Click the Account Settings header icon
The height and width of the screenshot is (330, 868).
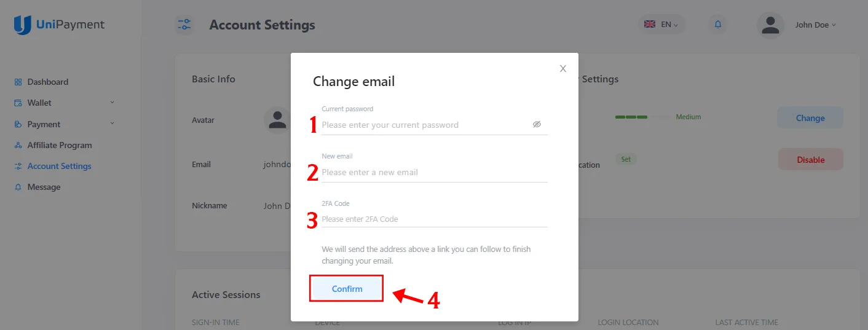point(184,25)
